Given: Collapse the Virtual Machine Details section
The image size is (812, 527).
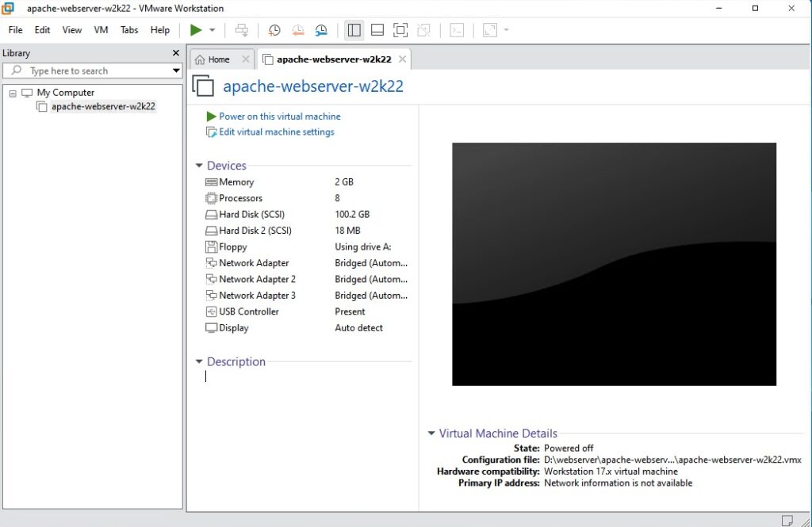Looking at the screenshot, I should 431,433.
